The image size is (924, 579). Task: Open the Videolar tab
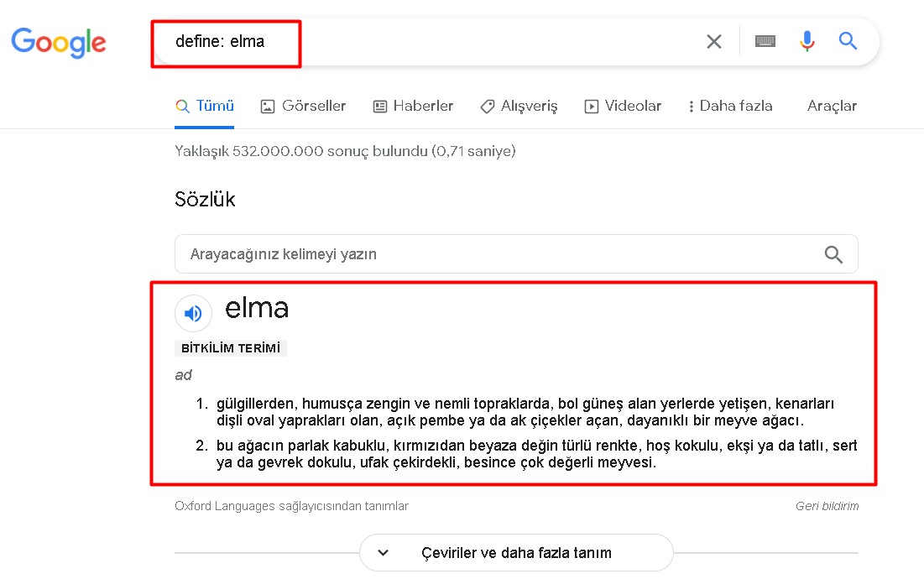(623, 106)
